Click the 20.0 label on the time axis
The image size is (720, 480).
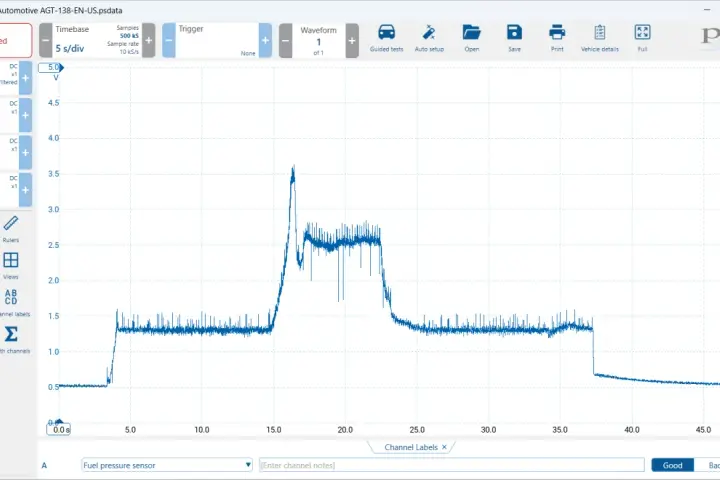(345, 429)
